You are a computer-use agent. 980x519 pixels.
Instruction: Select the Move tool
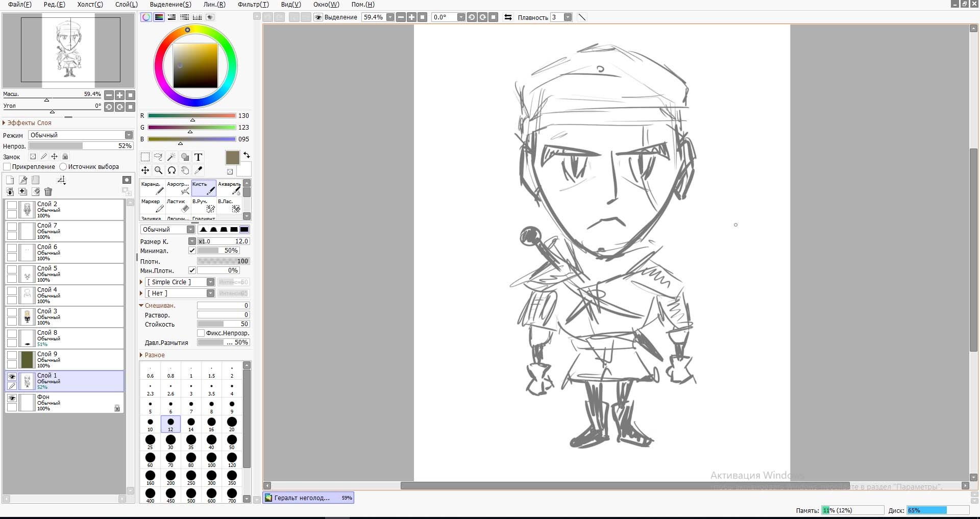(x=145, y=170)
